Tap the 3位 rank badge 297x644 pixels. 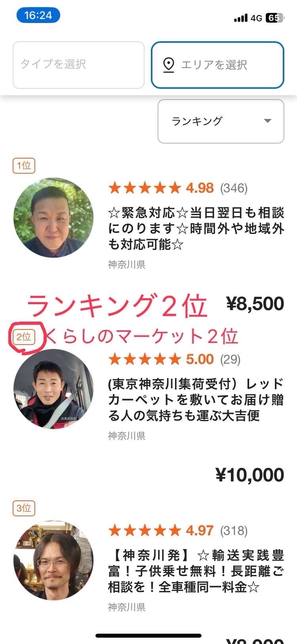pyautogui.click(x=24, y=508)
